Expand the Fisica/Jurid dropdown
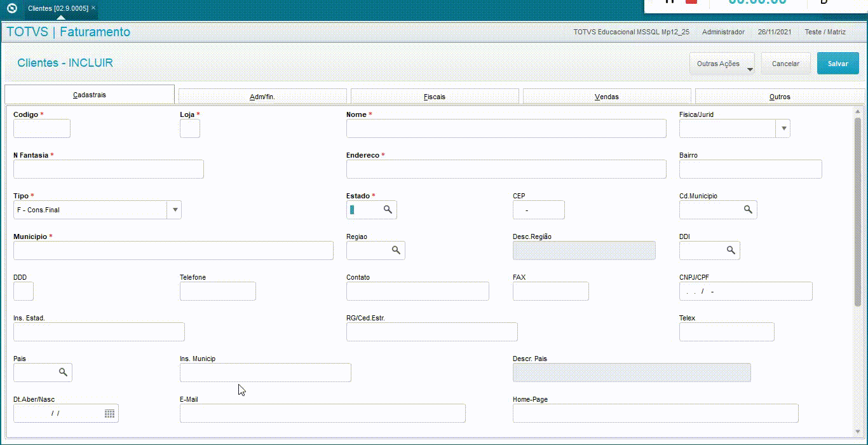 [x=783, y=128]
